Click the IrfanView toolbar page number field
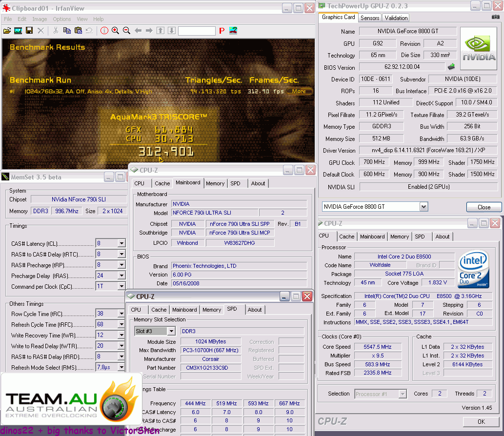Screen dimensions: 504x436 [x=197, y=31]
